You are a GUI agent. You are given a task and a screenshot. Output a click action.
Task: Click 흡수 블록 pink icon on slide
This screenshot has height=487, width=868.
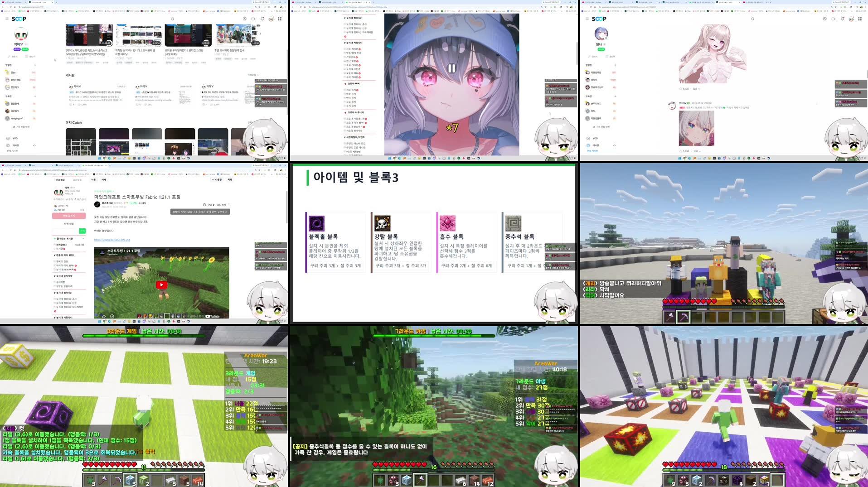447,224
